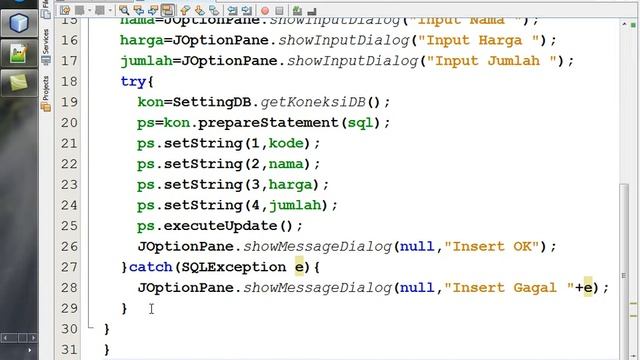
Task: Click left arrow of bottom-left scrollbar
Action: (5, 338)
